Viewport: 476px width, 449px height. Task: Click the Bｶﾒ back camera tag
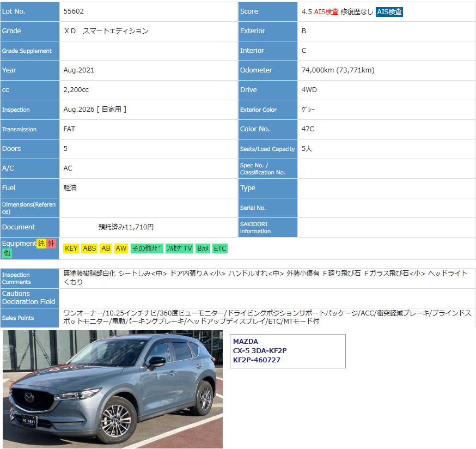(x=203, y=248)
